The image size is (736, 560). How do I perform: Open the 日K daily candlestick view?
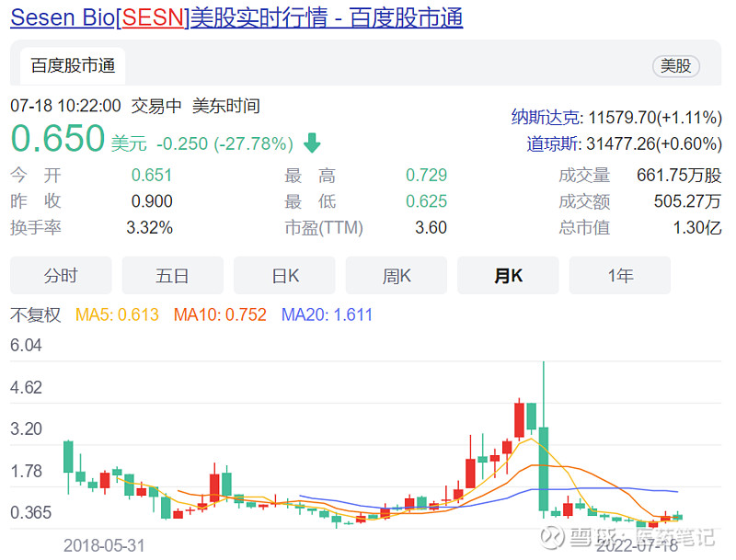coord(283,275)
